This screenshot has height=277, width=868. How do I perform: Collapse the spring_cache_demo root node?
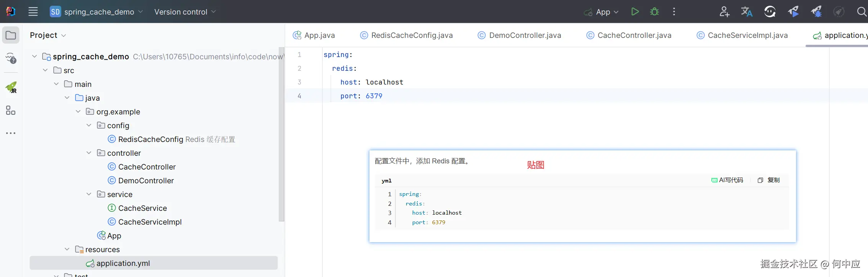34,56
